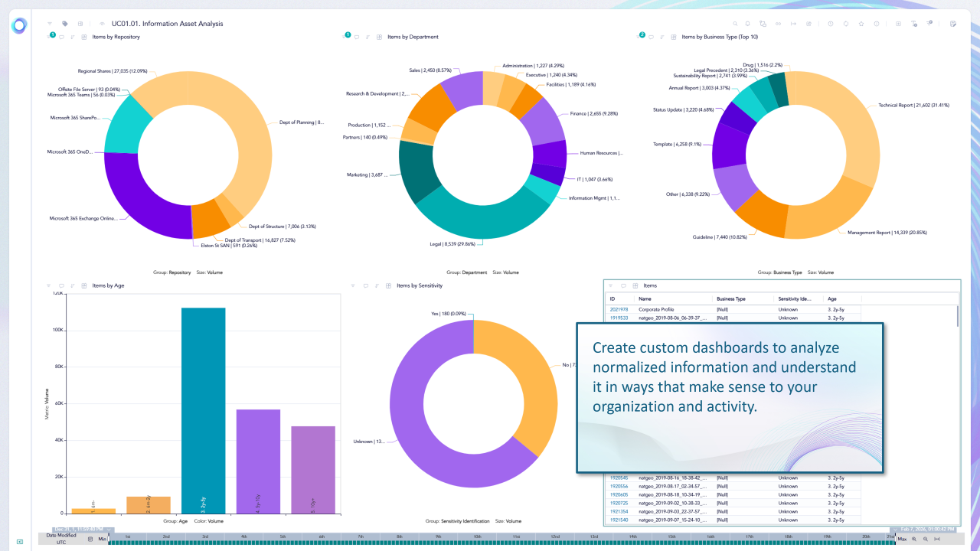Toggle the eye visibility icon near title

[103, 24]
